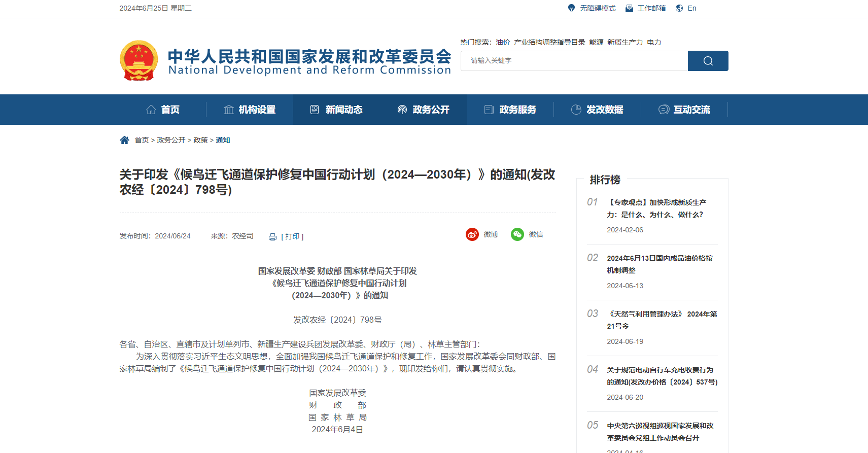Go to 政务服务 in the navigation bar
The width and height of the screenshot is (868, 453).
(510, 110)
